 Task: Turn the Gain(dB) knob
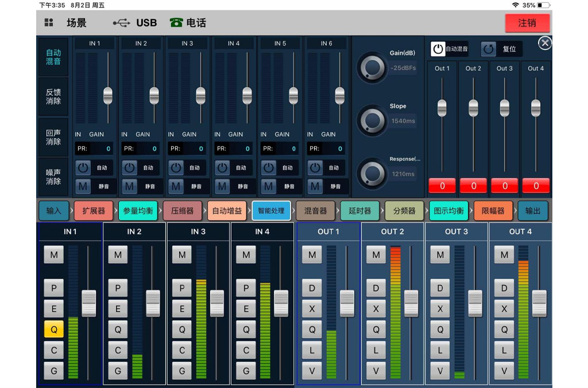[372, 68]
